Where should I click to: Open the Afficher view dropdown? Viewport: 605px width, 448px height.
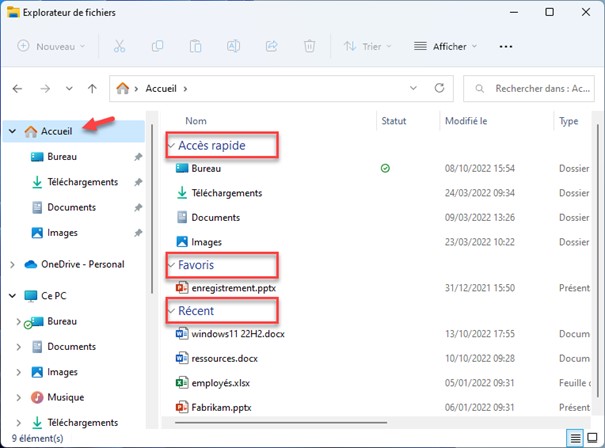pos(445,47)
